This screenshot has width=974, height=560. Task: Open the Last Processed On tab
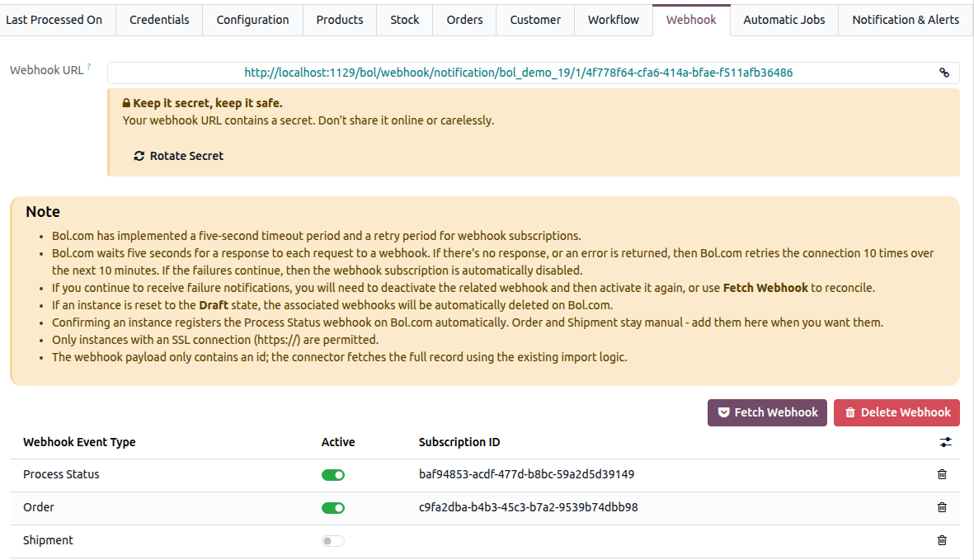click(54, 20)
